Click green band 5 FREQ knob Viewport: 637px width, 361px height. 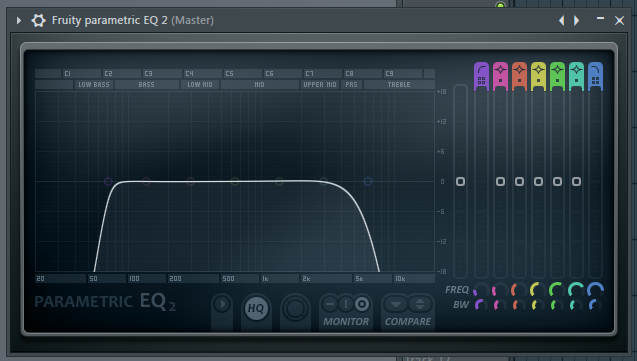(x=557, y=290)
